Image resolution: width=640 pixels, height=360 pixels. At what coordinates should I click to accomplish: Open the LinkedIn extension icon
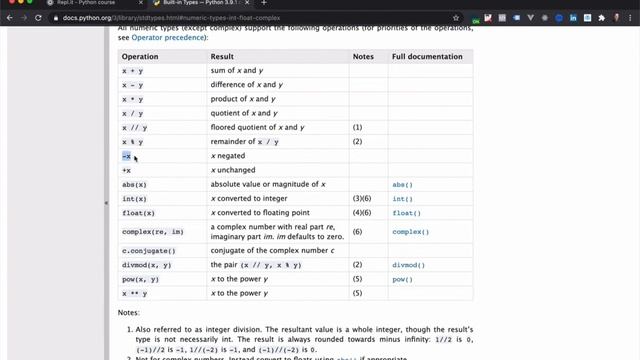pyautogui.click(x=573, y=18)
